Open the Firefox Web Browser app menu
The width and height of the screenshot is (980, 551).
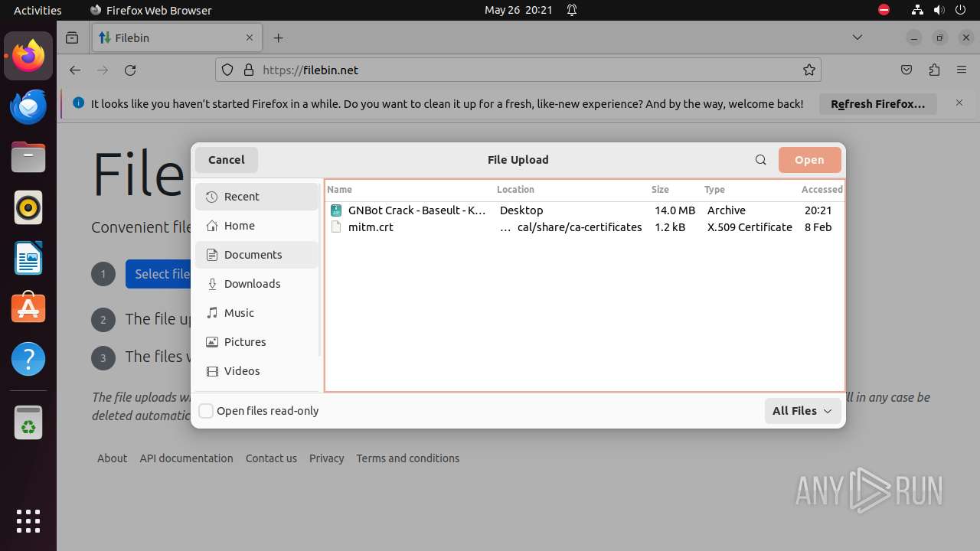(151, 10)
